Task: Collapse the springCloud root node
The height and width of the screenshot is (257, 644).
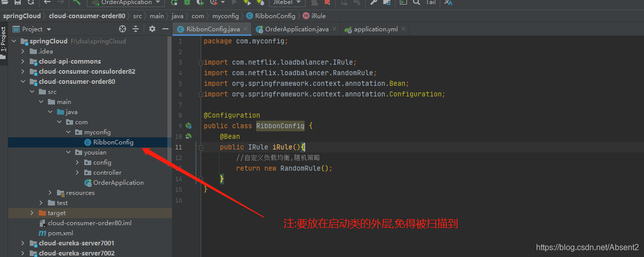Action: click(x=13, y=41)
